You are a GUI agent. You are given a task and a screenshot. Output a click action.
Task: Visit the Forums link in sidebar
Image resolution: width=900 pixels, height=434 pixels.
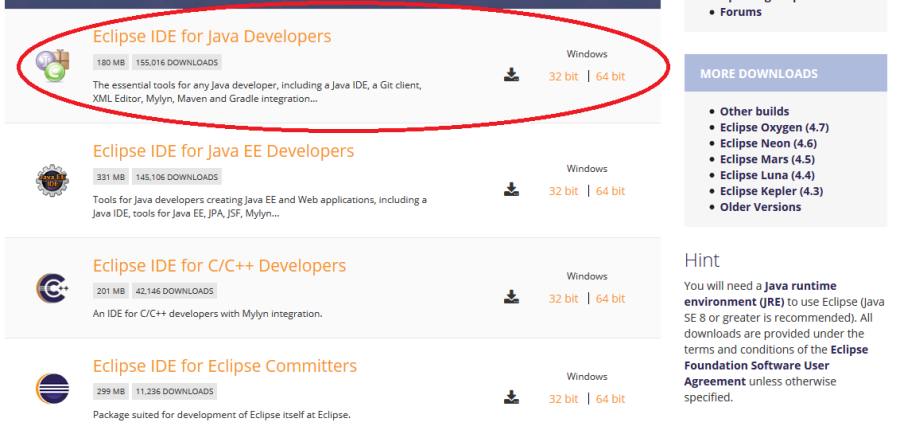[x=740, y=12]
